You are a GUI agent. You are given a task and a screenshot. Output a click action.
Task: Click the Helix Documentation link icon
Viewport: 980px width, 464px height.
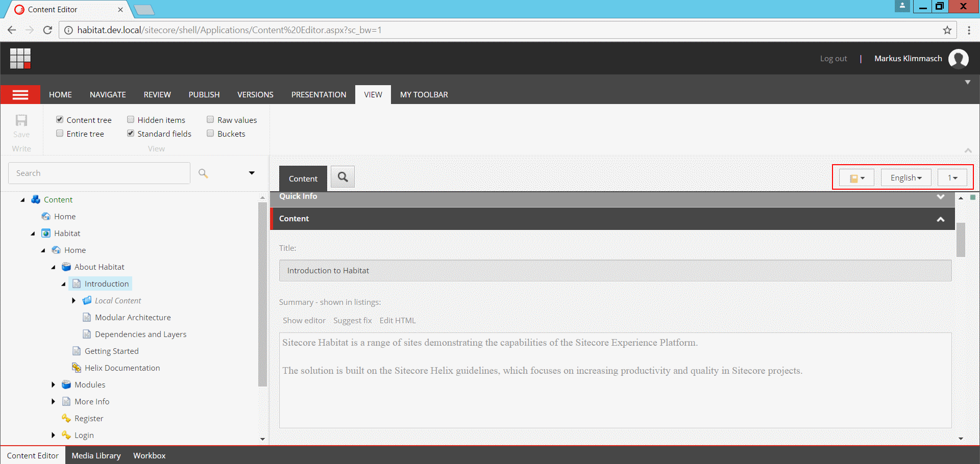point(77,368)
